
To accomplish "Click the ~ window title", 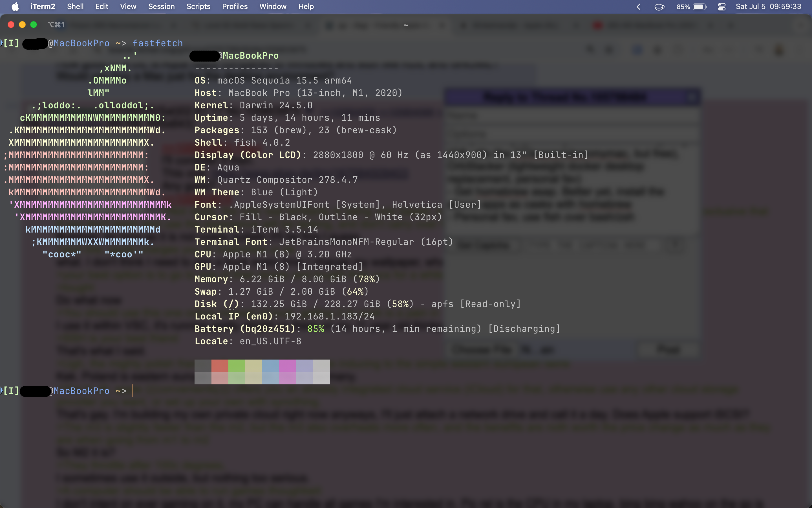I will click(x=406, y=25).
